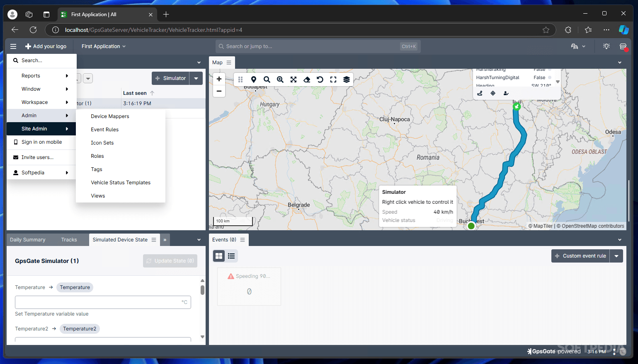This screenshot has height=364, width=638.
Task: Open the map layers stack tool
Action: point(347,80)
